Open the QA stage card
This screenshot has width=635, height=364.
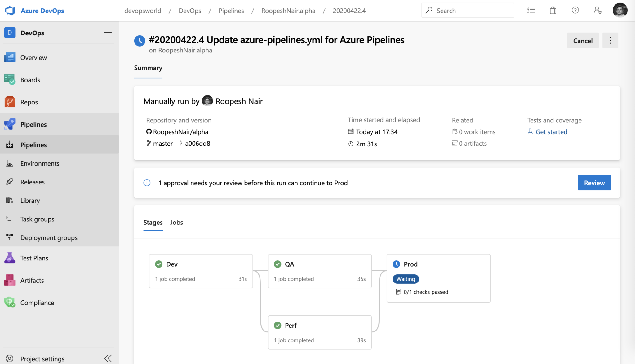pyautogui.click(x=319, y=271)
